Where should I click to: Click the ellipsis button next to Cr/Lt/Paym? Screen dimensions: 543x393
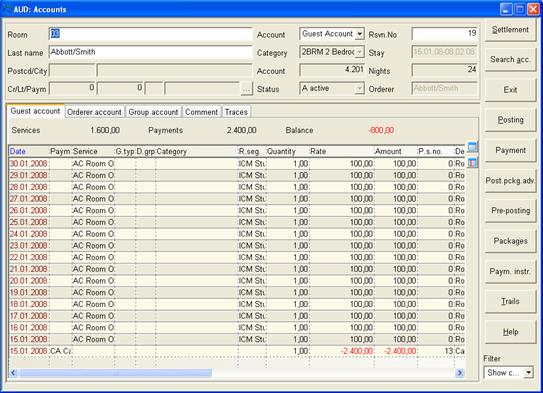pyautogui.click(x=246, y=89)
